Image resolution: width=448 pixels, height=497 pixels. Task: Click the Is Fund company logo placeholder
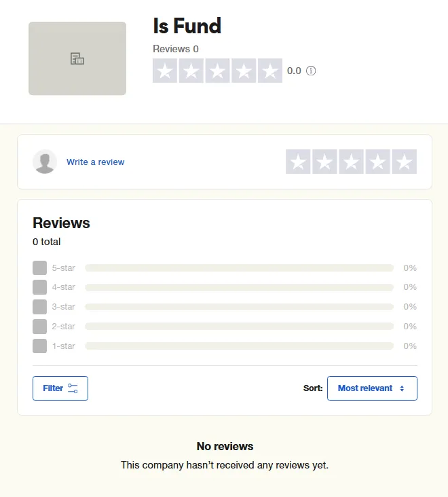(77, 58)
